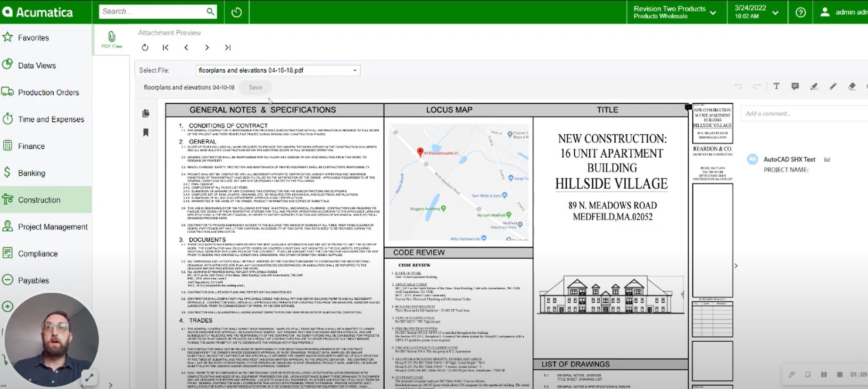
Task: Click the Attachment Preview title
Action: (169, 33)
